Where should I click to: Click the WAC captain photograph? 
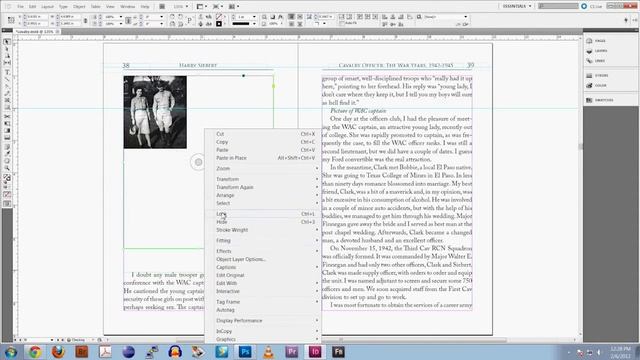coord(155,112)
